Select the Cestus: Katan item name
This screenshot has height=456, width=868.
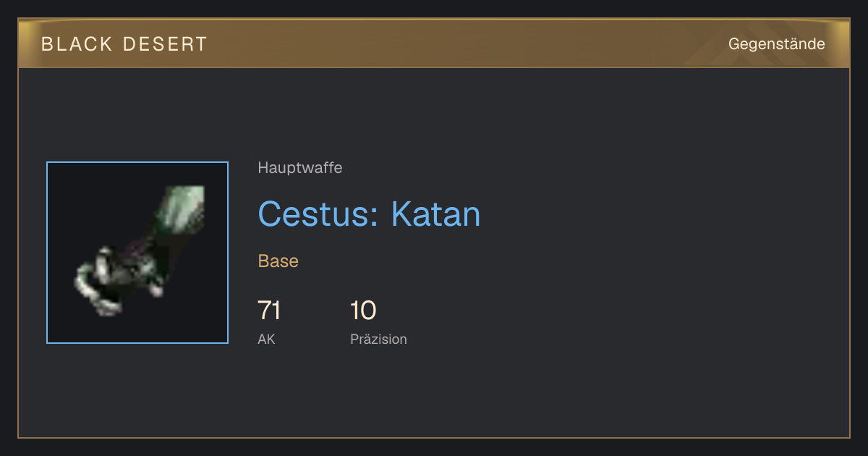click(369, 214)
